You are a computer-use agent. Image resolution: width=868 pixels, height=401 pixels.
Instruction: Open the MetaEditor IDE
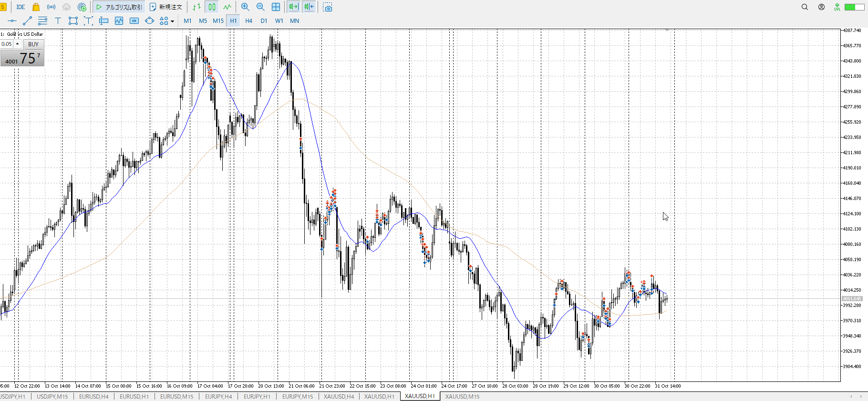click(x=21, y=7)
